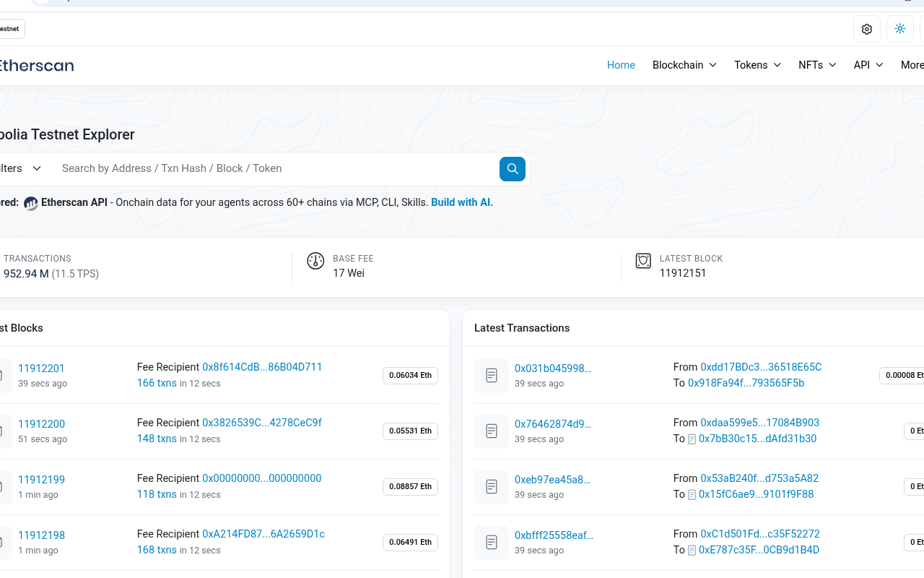This screenshot has height=578, width=924.
Task: Click the testnet network badge
Action: [x=12, y=29]
